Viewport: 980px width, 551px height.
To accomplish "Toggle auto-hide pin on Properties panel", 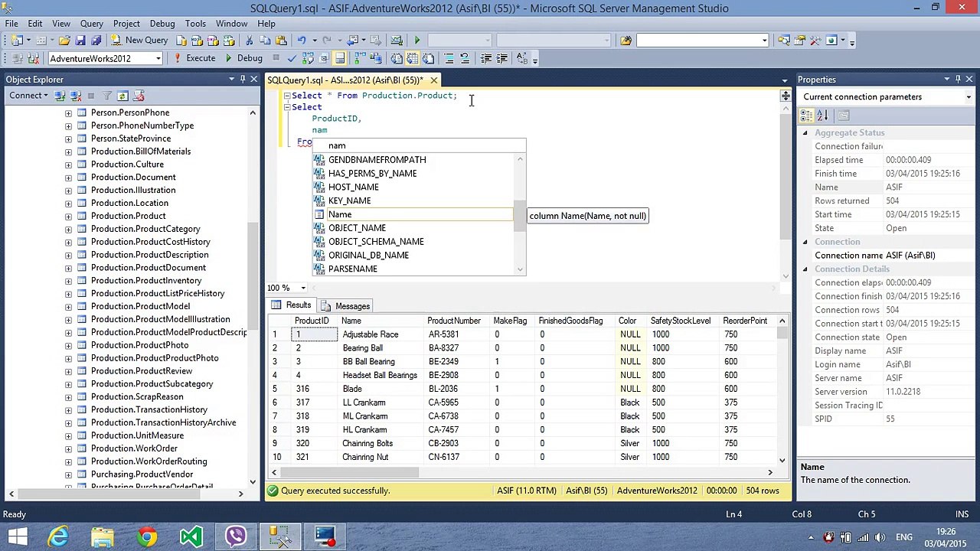I will [958, 79].
